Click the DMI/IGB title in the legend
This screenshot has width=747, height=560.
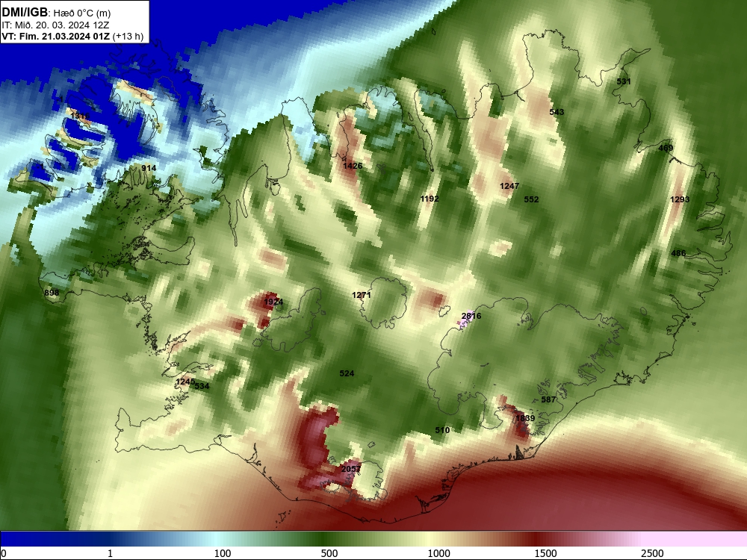25,12
